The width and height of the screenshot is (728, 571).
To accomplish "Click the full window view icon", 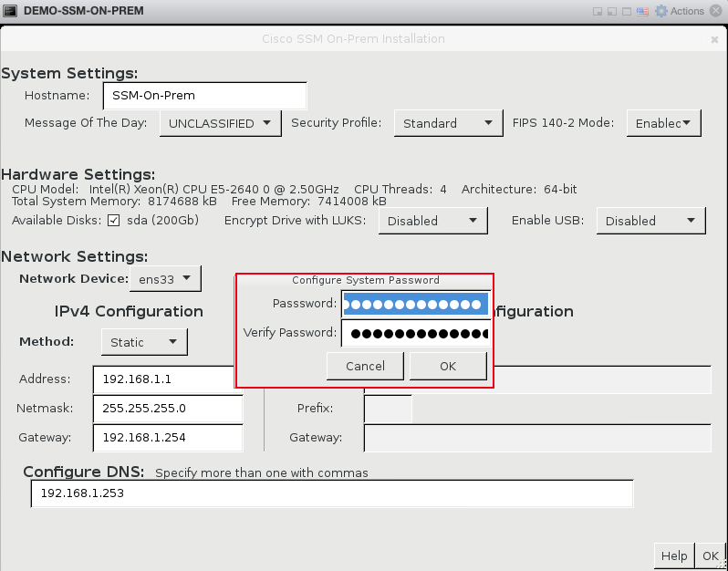I will 627,11.
